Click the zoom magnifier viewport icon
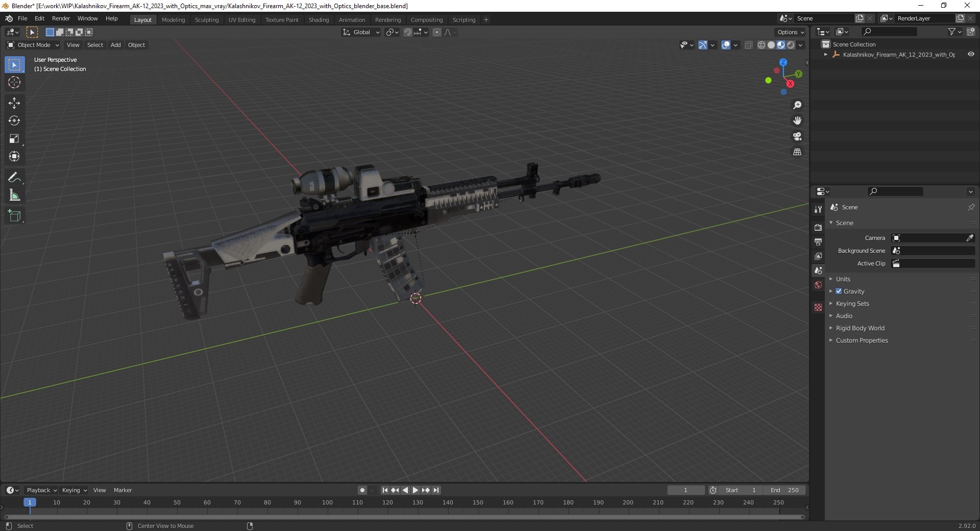Image resolution: width=980 pixels, height=531 pixels. point(797,105)
